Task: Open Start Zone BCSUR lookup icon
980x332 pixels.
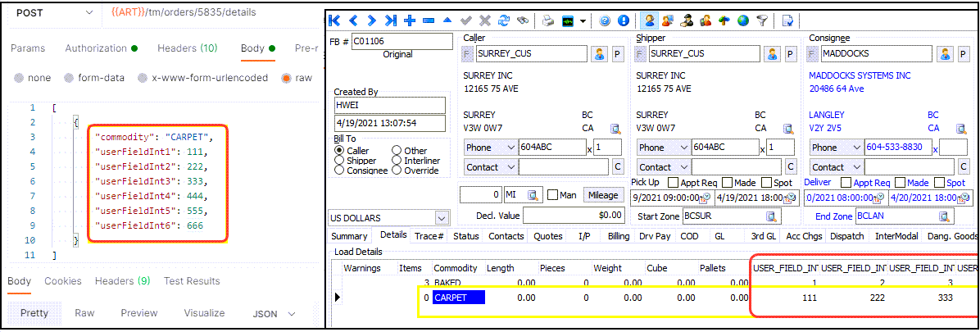Action: pos(771,216)
